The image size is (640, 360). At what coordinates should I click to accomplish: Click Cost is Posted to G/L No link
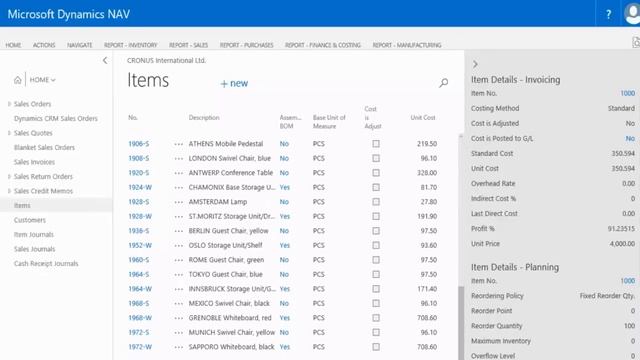click(x=630, y=138)
